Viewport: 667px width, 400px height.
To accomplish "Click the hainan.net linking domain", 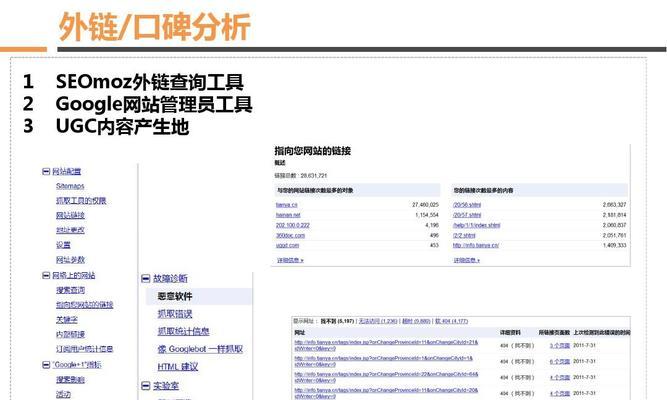I will 288,215.
